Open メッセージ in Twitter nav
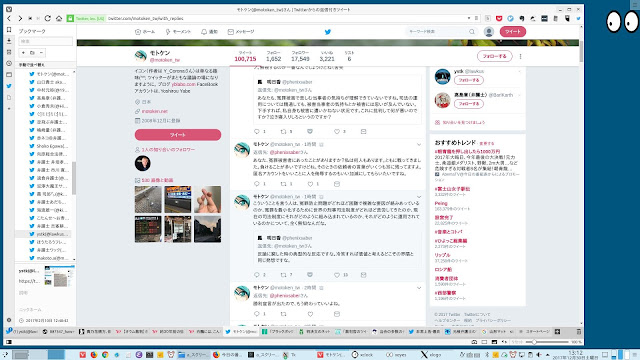Image resolution: width=640 pixels, height=360 pixels. pyautogui.click(x=241, y=32)
